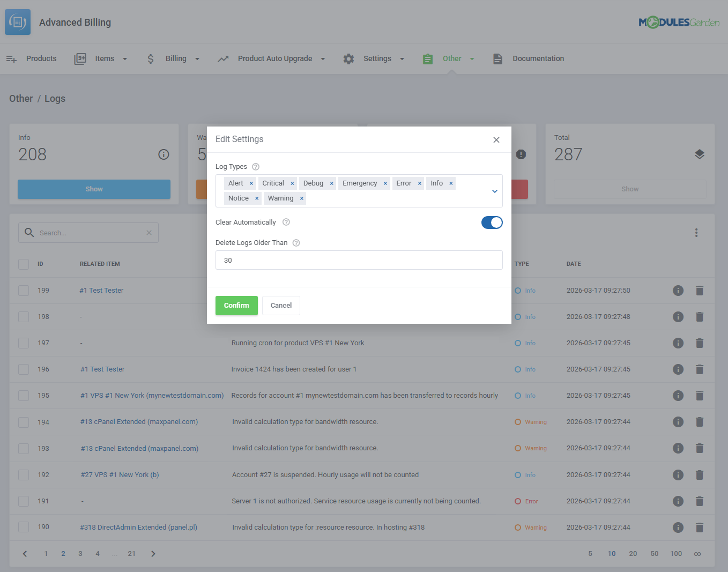The height and width of the screenshot is (572, 728).
Task: Disable the Clear Automatically toggle
Action: (492, 222)
